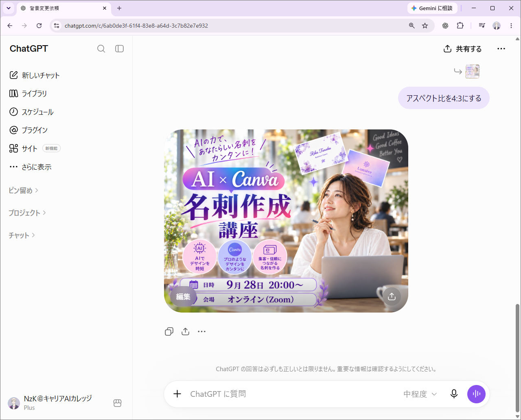Open the media control toolbar icon
521x420 pixels.
(x=482, y=26)
